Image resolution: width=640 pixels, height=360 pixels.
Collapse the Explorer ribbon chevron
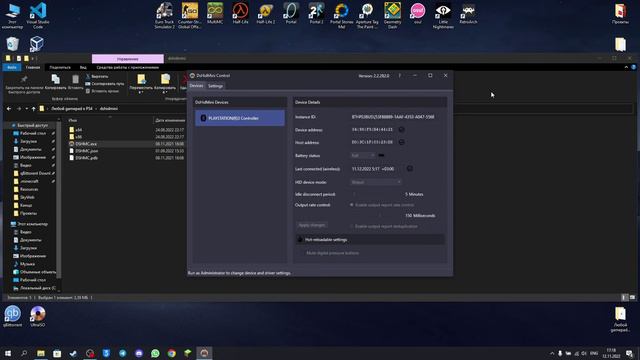point(626,67)
